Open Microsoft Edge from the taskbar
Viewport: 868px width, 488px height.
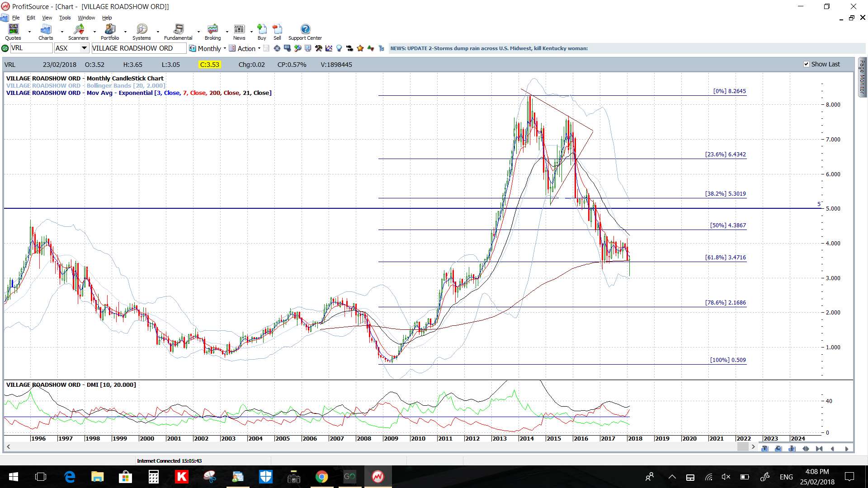(x=69, y=477)
